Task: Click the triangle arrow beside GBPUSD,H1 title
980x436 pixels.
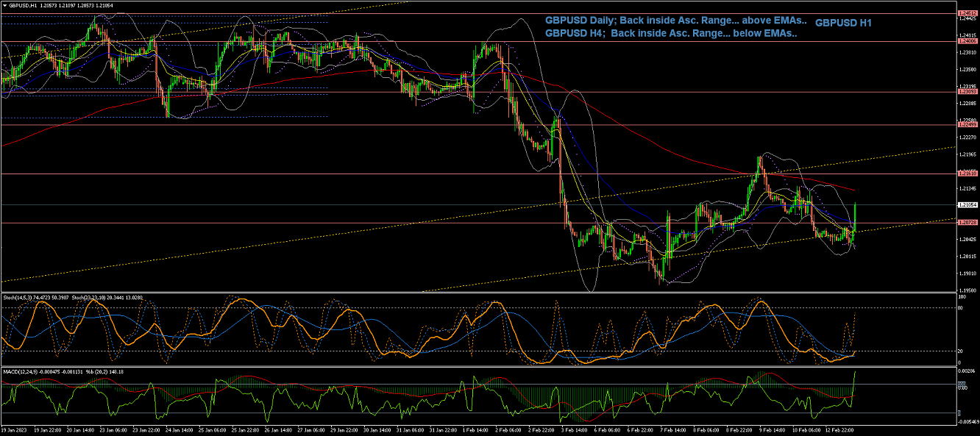Action: (x=4, y=5)
